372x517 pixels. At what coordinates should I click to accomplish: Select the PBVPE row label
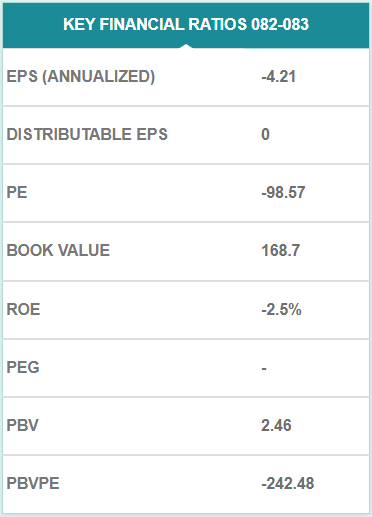coord(33,483)
